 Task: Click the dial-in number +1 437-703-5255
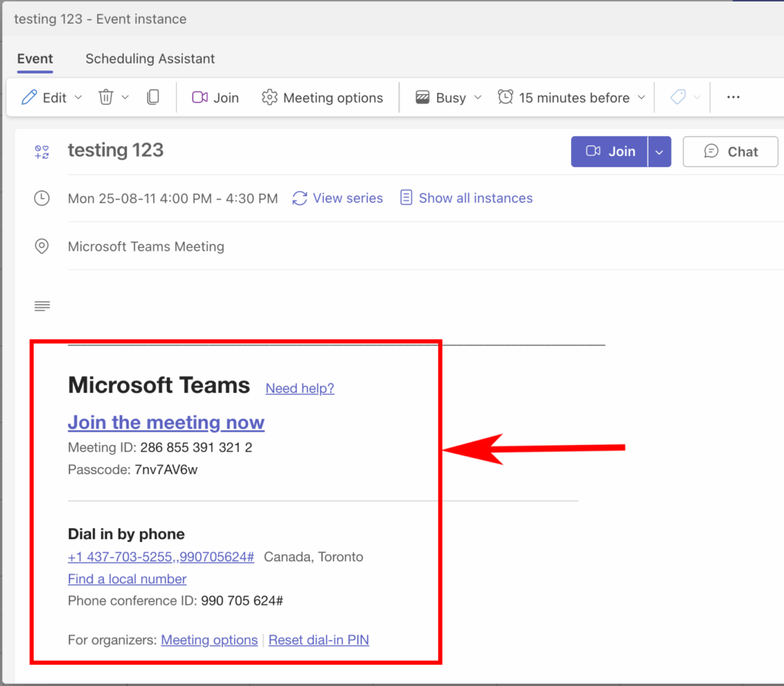(161, 557)
